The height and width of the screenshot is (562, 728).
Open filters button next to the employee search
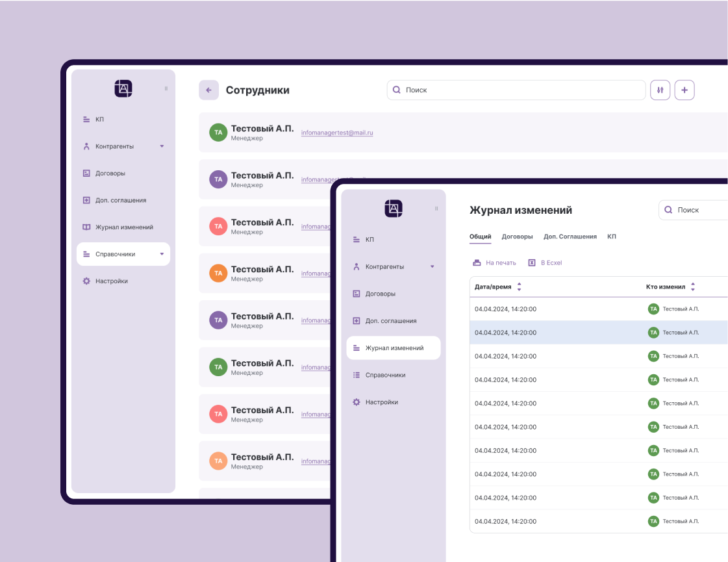click(x=660, y=90)
